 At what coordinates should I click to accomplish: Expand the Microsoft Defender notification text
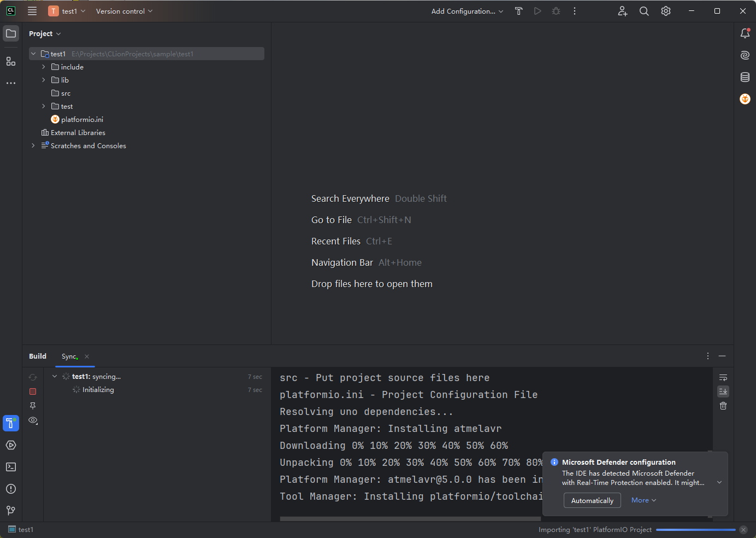719,482
